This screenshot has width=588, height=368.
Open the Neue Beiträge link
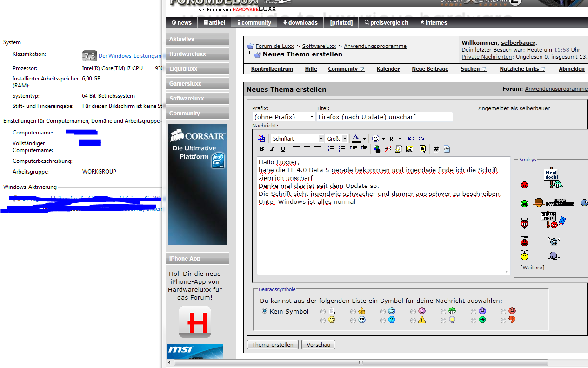(x=430, y=69)
